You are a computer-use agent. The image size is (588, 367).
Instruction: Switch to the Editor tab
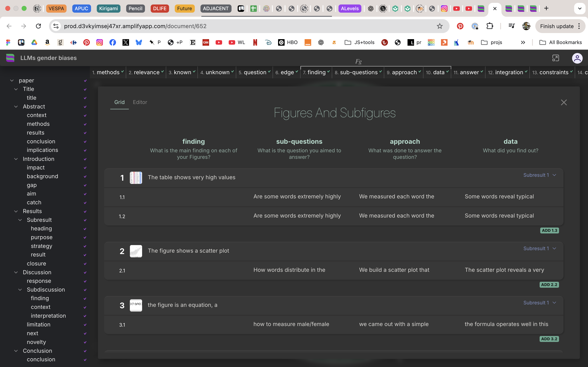pos(140,102)
